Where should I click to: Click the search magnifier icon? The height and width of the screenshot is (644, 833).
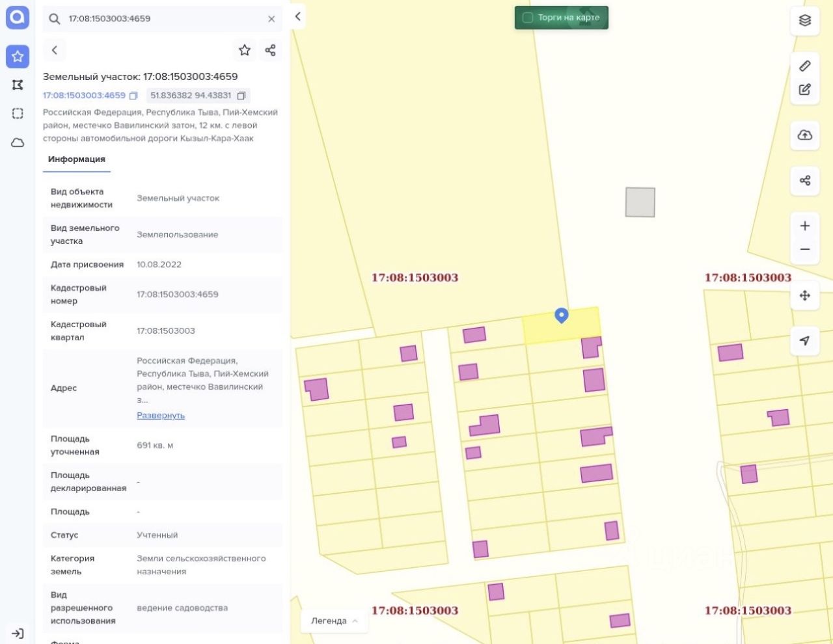coord(55,19)
